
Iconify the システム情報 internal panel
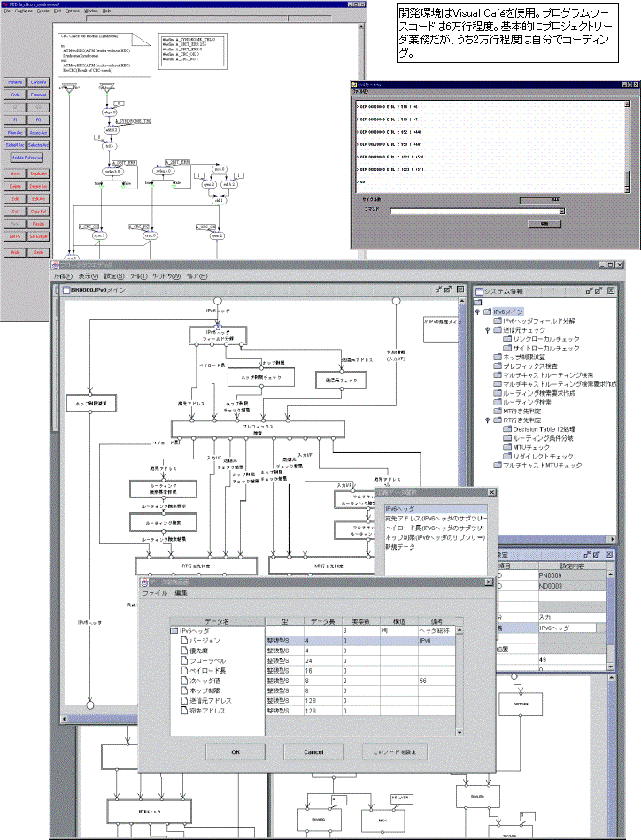[590, 290]
